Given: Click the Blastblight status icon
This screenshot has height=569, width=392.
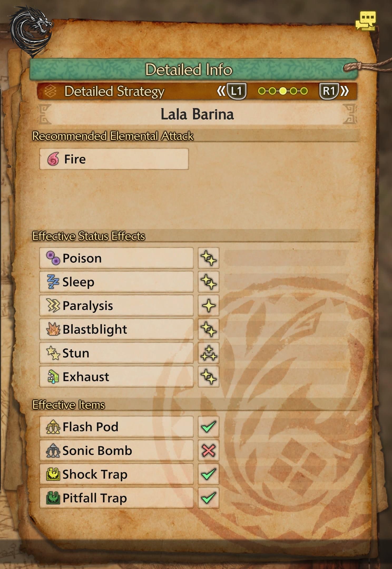Looking at the screenshot, I should 53,329.
